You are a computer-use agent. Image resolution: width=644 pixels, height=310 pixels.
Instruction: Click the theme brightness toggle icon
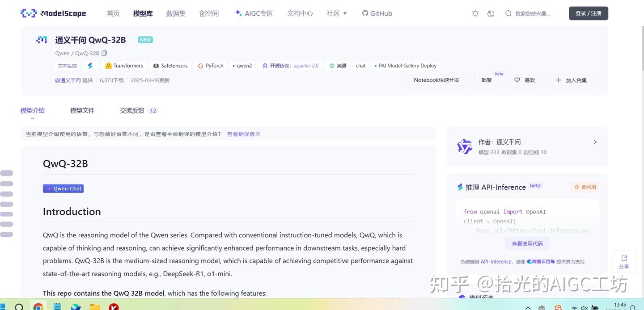point(475,13)
